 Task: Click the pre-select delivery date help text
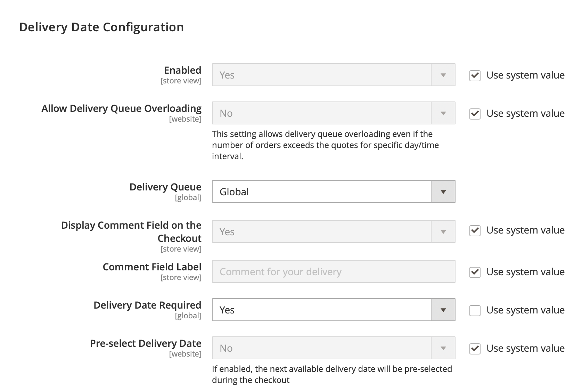(332, 374)
